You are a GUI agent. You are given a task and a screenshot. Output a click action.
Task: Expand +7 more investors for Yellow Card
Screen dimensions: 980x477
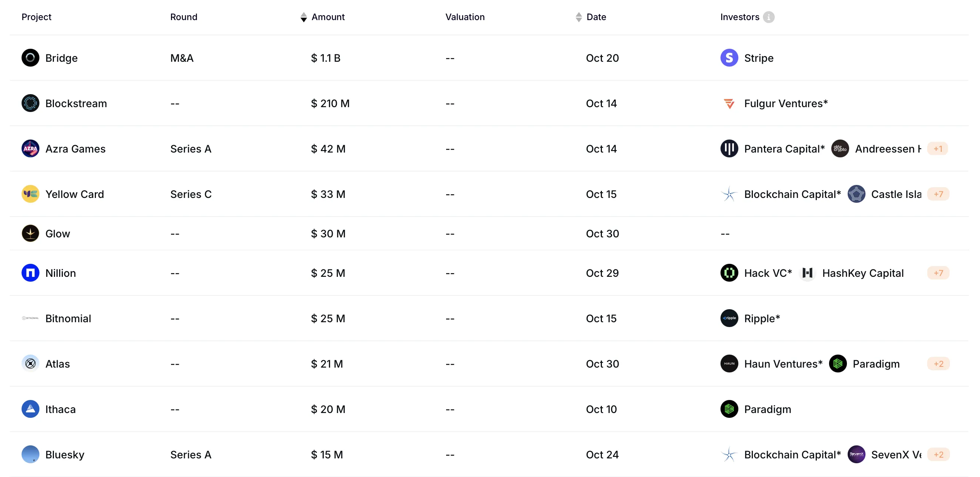coord(938,194)
